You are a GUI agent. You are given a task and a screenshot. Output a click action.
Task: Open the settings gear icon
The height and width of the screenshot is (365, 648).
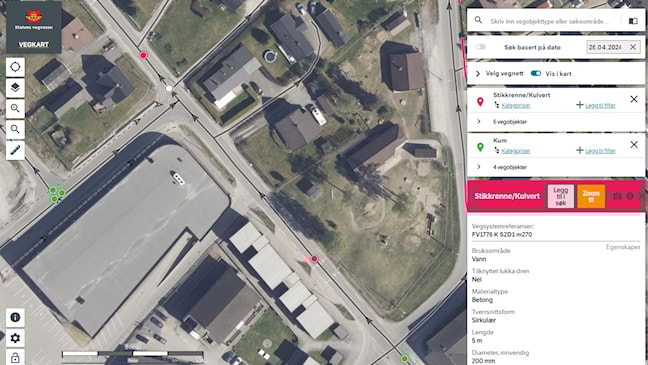pyautogui.click(x=15, y=338)
